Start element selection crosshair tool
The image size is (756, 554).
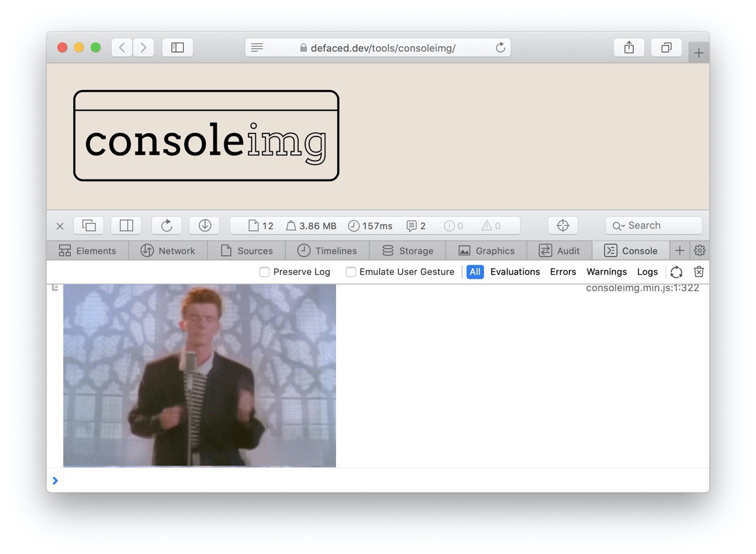click(563, 226)
